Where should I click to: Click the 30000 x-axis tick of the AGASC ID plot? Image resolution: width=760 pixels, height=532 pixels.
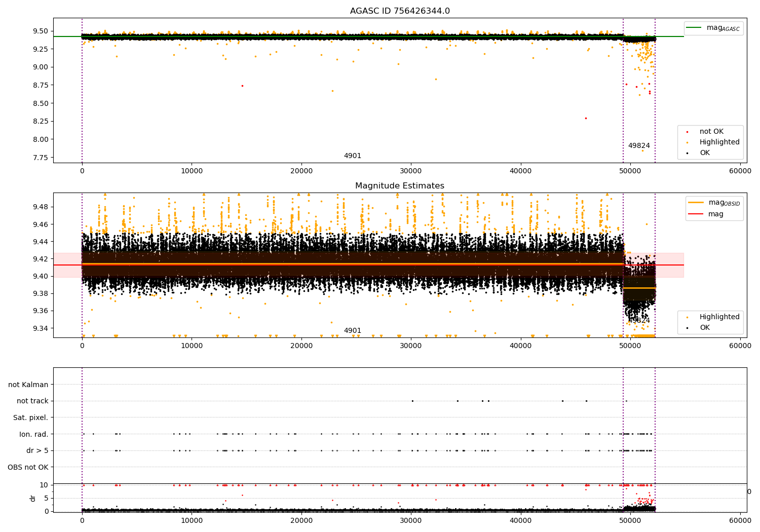click(x=411, y=171)
